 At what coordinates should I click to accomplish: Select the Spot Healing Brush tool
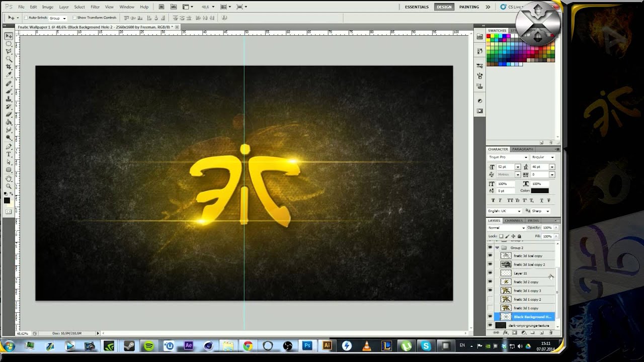9,83
